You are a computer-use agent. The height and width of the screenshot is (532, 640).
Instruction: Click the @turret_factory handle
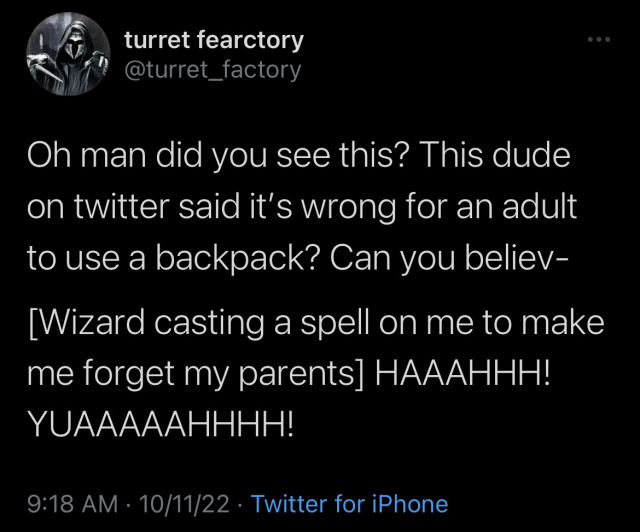(x=212, y=70)
